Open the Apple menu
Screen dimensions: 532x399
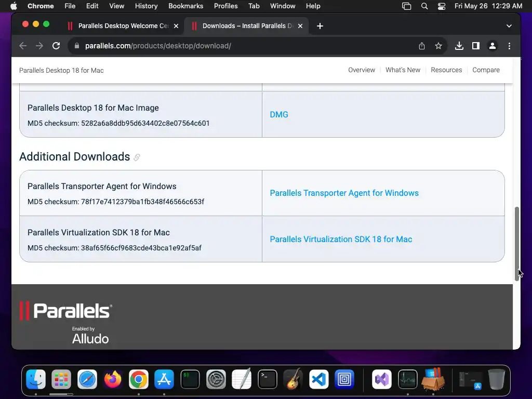pos(14,6)
